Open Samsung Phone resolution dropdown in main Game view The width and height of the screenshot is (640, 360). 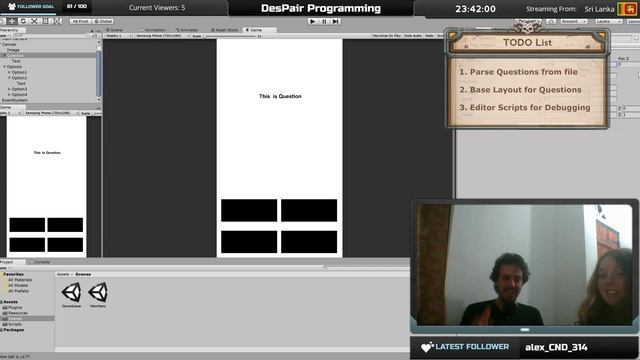coord(162,36)
